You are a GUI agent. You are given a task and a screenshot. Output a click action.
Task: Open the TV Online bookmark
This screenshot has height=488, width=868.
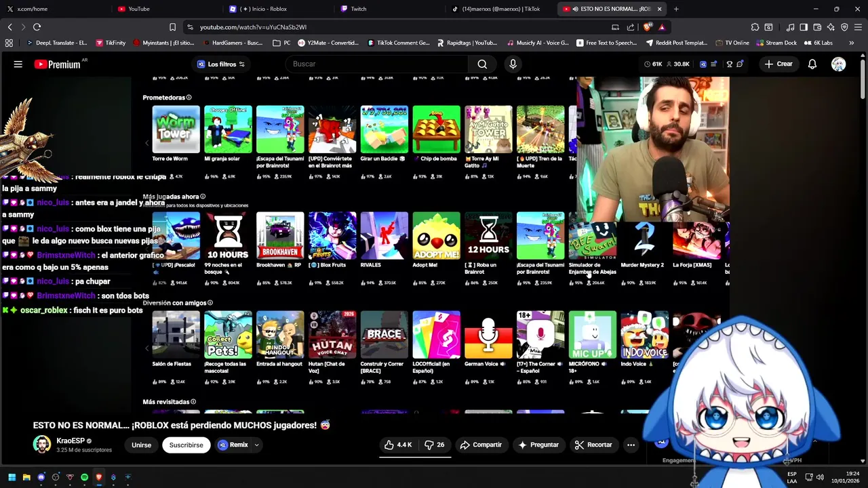click(x=734, y=43)
